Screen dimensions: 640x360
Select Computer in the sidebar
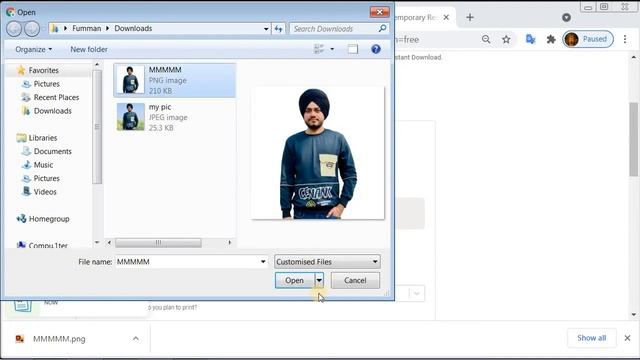point(48,245)
